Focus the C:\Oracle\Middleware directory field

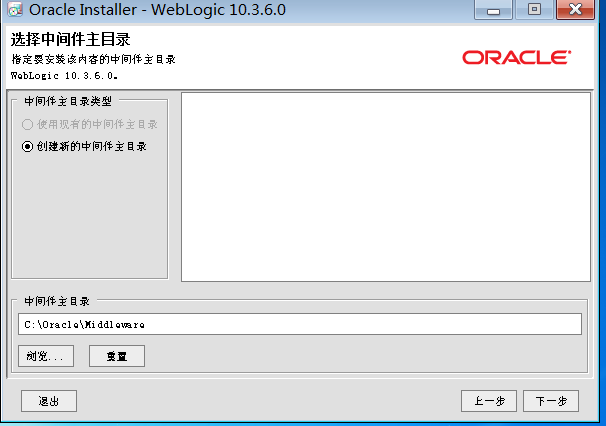(x=300, y=324)
